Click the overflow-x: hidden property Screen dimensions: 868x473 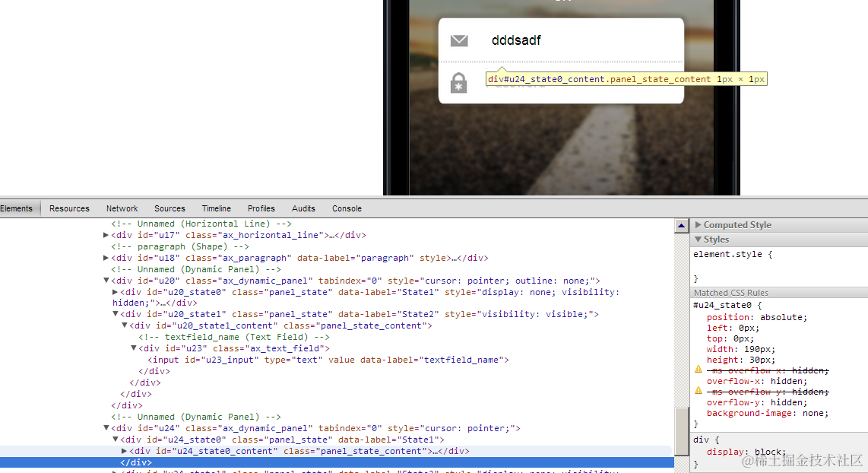(x=757, y=381)
